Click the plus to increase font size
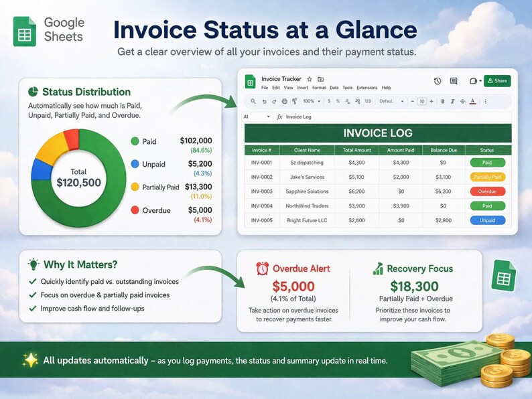 point(431,101)
